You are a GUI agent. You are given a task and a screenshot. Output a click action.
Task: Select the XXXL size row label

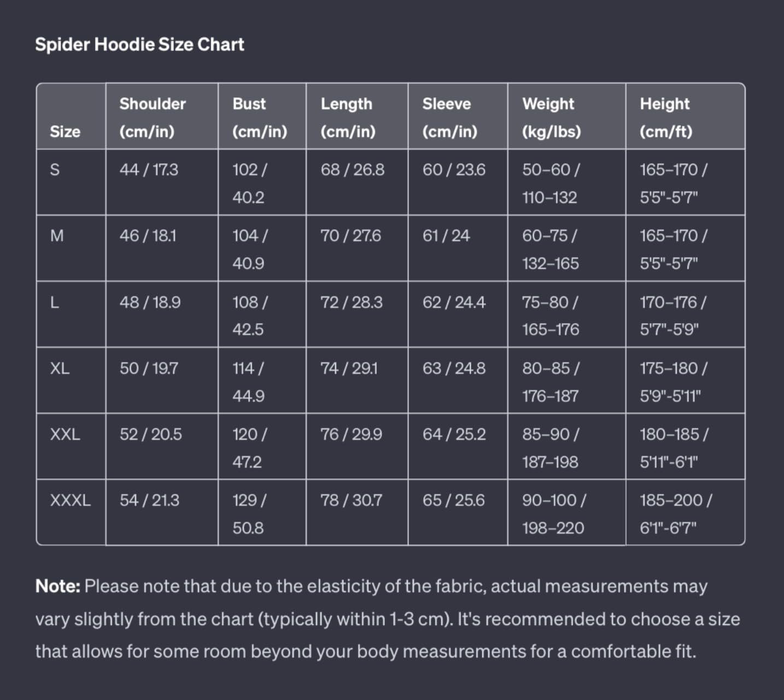click(71, 500)
